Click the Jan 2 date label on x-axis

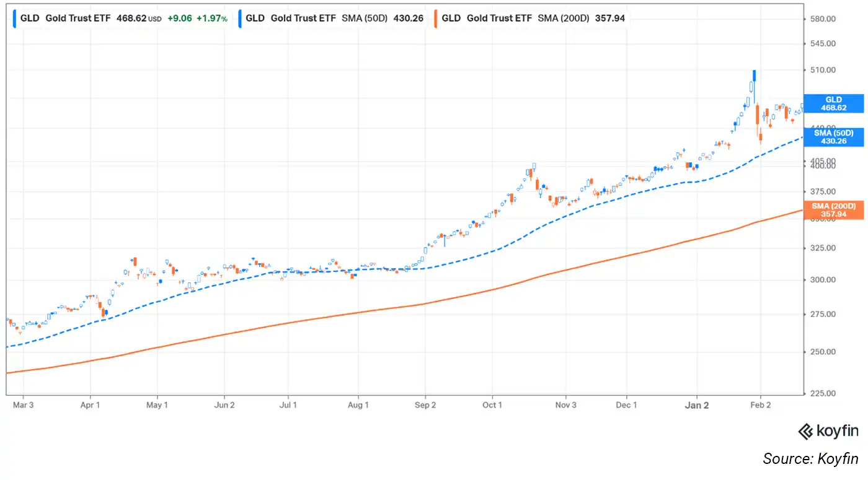point(696,406)
